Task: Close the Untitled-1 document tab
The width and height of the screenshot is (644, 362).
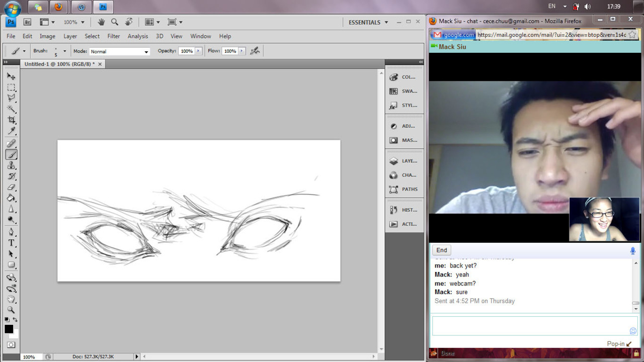Action: [x=100, y=64]
